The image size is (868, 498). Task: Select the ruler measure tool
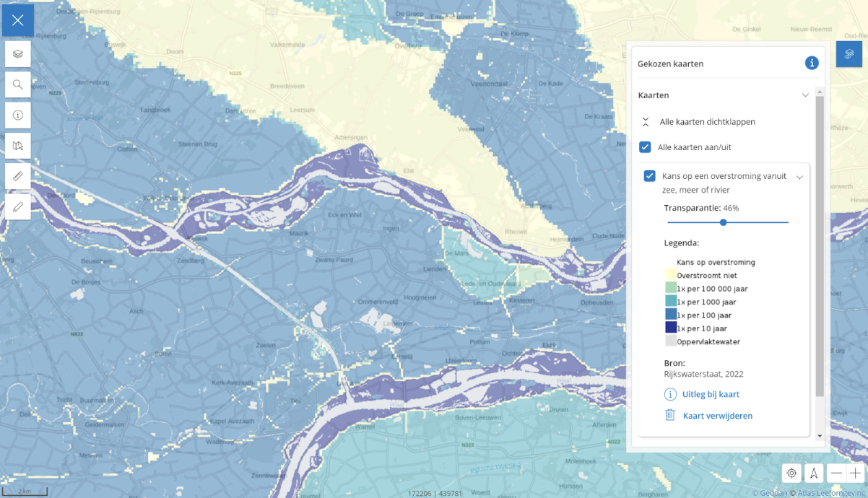[18, 176]
